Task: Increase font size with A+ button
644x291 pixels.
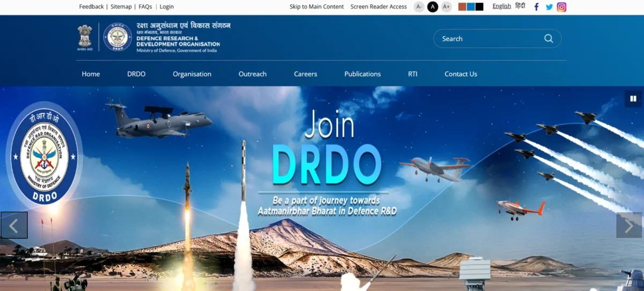Action: point(446,7)
